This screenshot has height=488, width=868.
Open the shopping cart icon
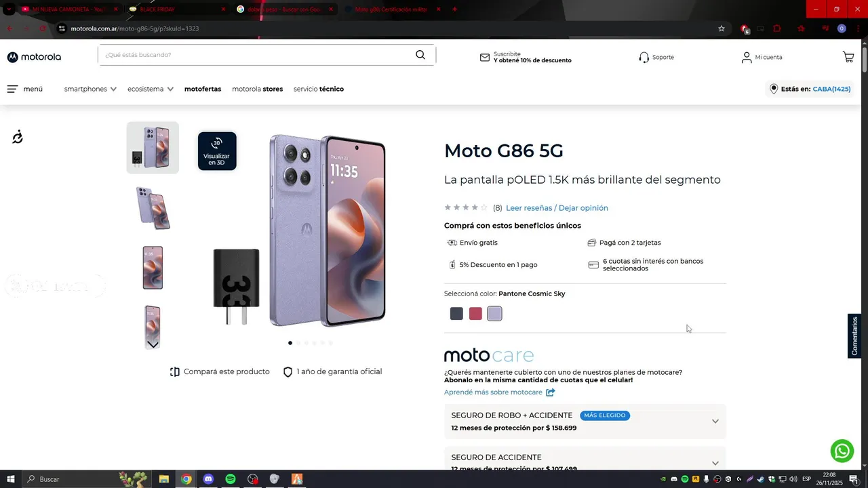(848, 57)
